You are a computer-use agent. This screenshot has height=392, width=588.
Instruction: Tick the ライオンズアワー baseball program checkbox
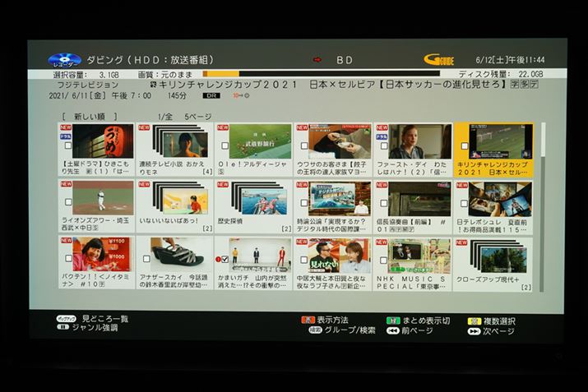point(67,201)
